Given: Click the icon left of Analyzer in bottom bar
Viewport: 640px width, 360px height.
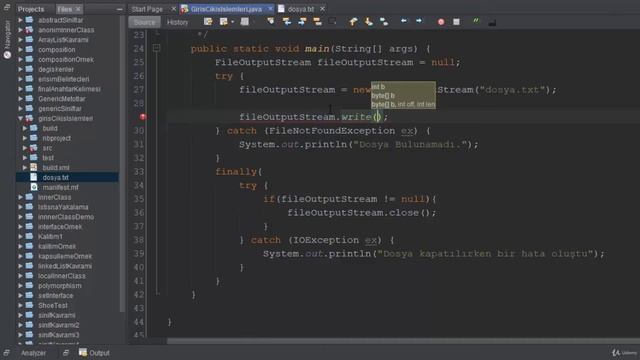Looking at the screenshot, I should [7, 353].
